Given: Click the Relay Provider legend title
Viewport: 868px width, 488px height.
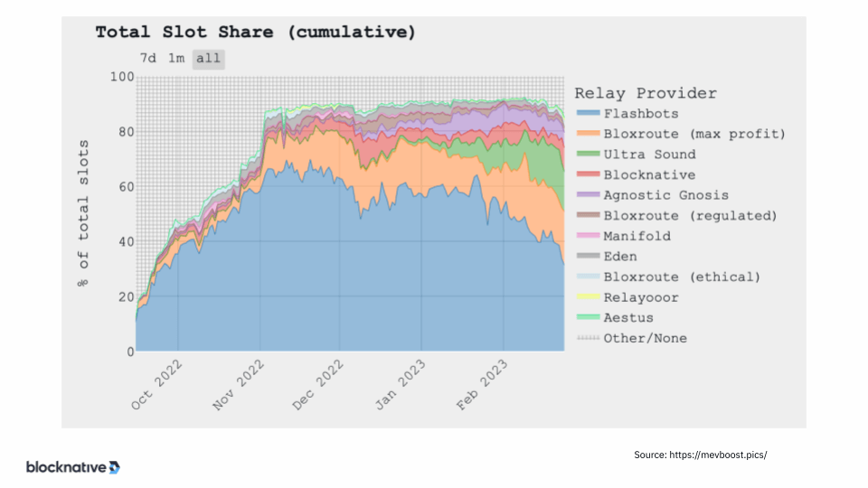Looking at the screenshot, I should point(646,93).
